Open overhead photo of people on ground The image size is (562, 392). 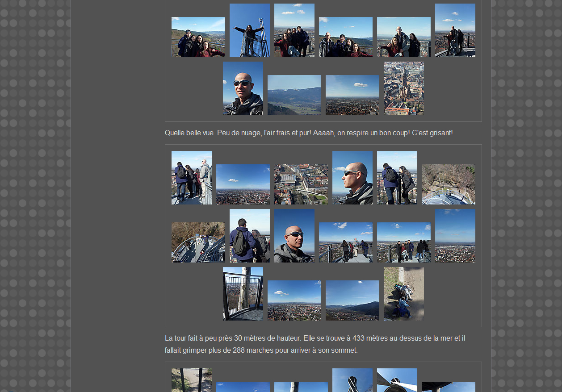coord(403,294)
